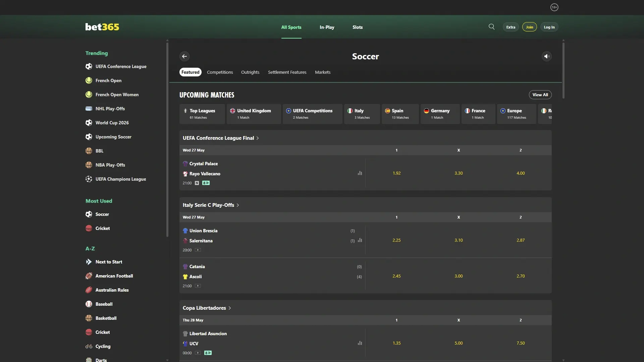Click the main page vertical scrollbar
This screenshot has width=644, height=362.
tap(563, 70)
